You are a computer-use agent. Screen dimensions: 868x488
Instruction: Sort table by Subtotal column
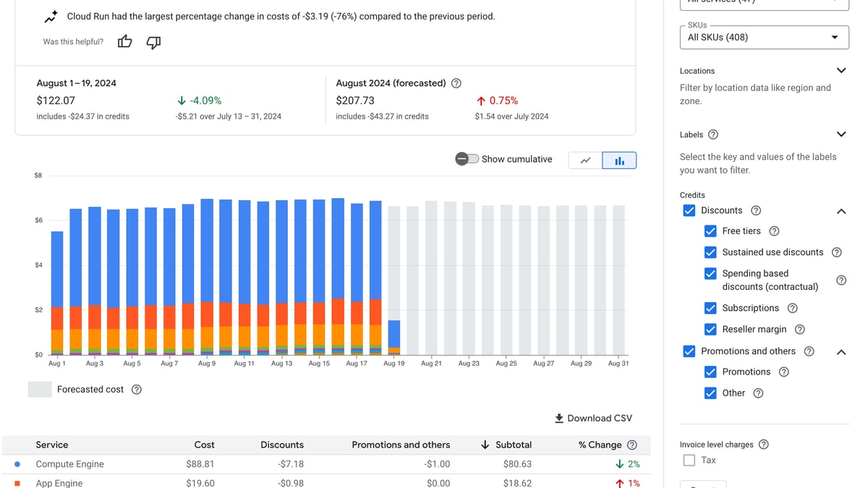click(x=514, y=445)
